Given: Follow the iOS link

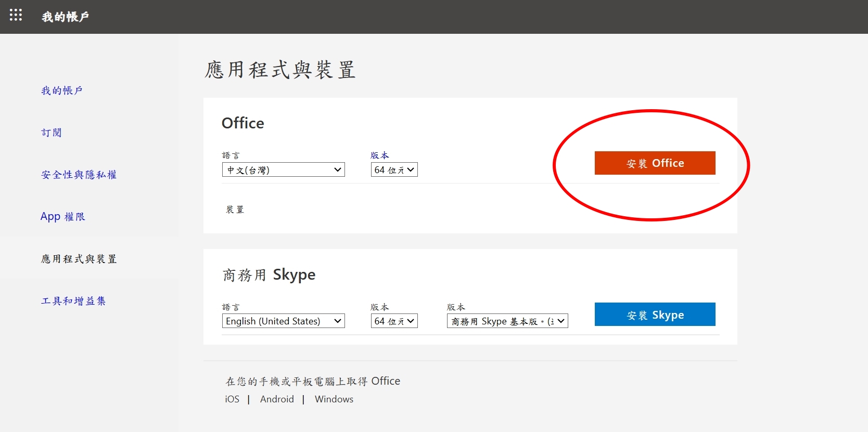Looking at the screenshot, I should pyautogui.click(x=232, y=399).
